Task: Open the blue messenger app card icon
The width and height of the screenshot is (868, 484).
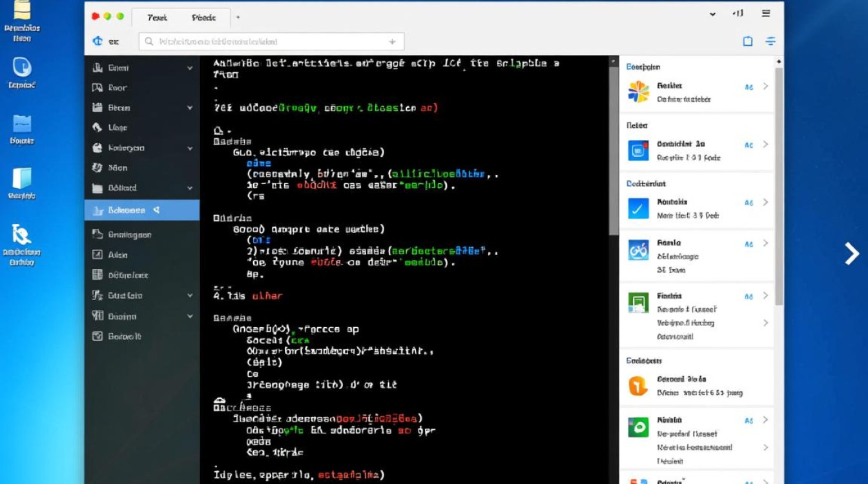Action: click(638, 150)
